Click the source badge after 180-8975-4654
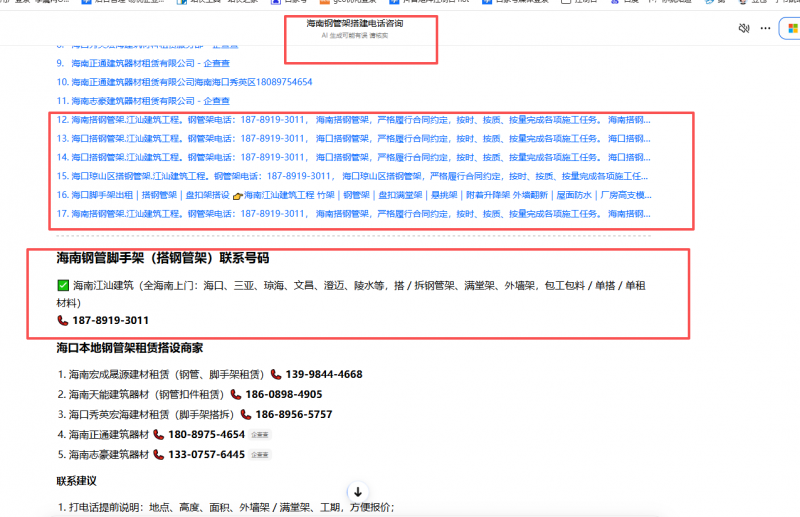 (x=260, y=435)
